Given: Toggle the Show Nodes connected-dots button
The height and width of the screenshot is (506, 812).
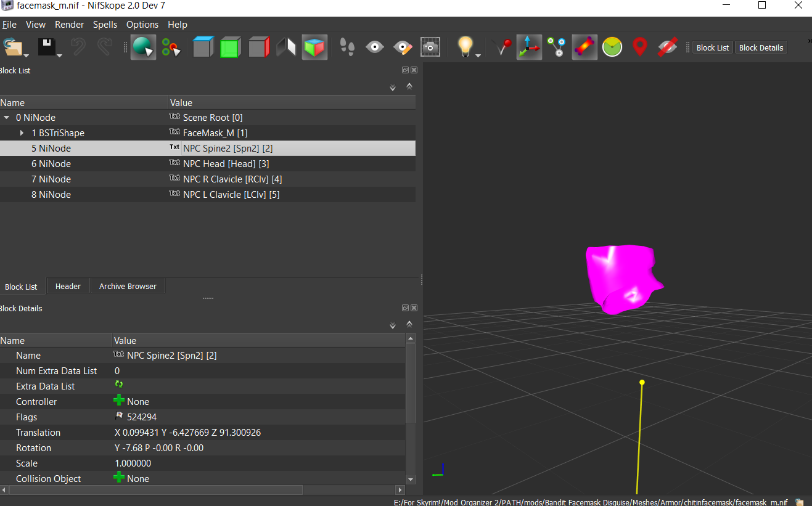Looking at the screenshot, I should 557,47.
